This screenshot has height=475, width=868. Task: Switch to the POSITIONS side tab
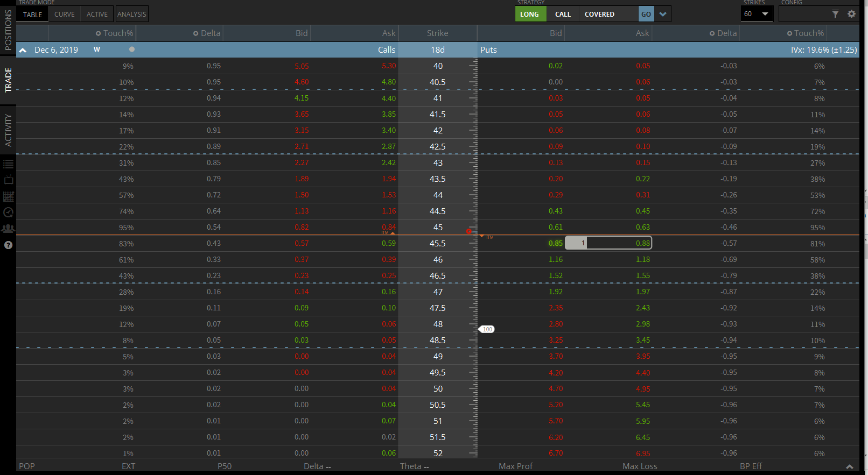point(8,30)
